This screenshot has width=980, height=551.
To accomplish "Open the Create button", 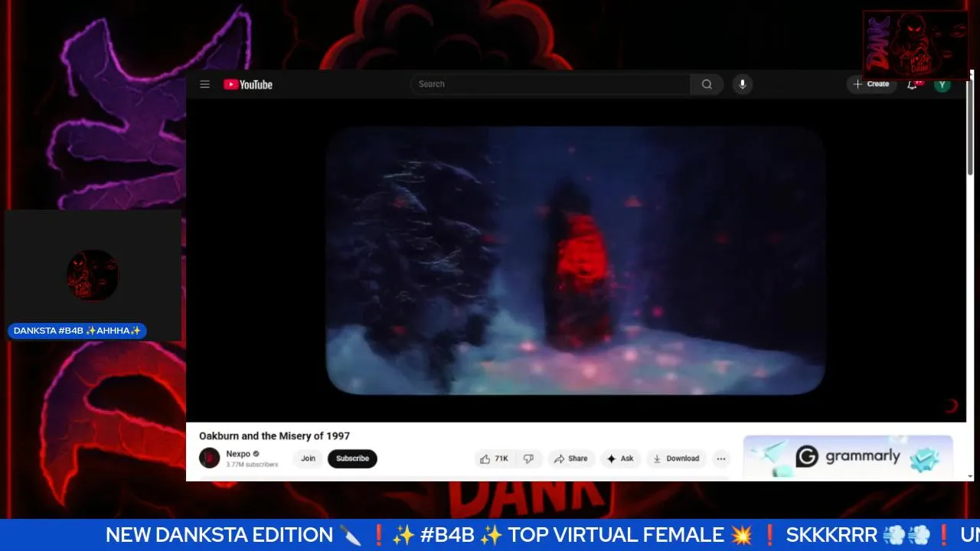I will pos(871,84).
